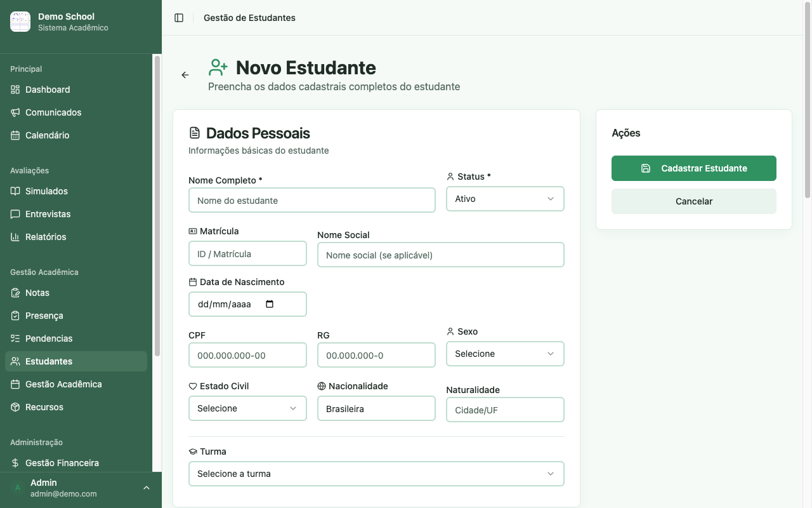Image resolution: width=812 pixels, height=508 pixels.
Task: Open the Status dropdown showing Ativo
Action: tap(505, 199)
